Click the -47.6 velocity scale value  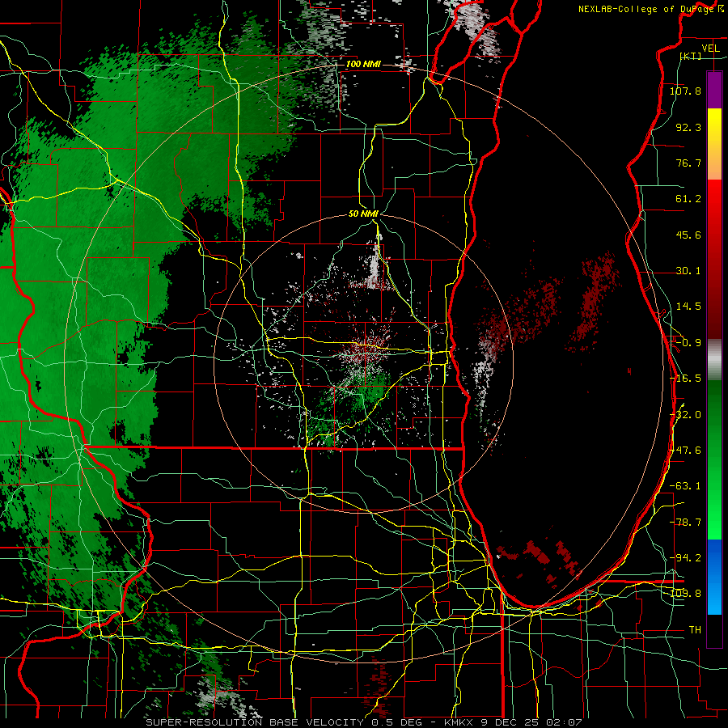tap(685, 451)
